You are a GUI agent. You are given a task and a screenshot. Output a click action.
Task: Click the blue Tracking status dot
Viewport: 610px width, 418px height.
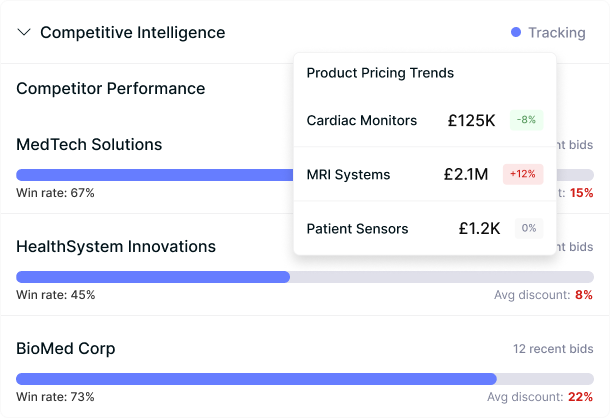coord(516,33)
